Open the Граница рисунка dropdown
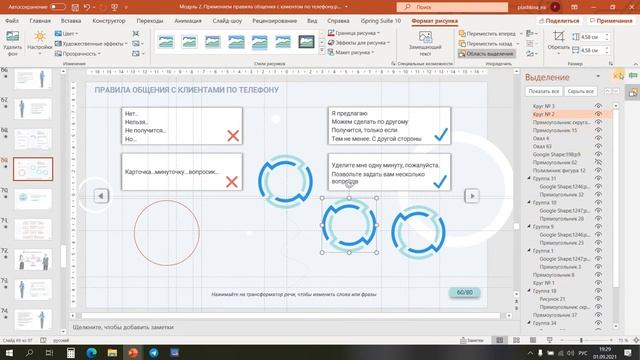This screenshot has width=640, height=360. point(354,33)
